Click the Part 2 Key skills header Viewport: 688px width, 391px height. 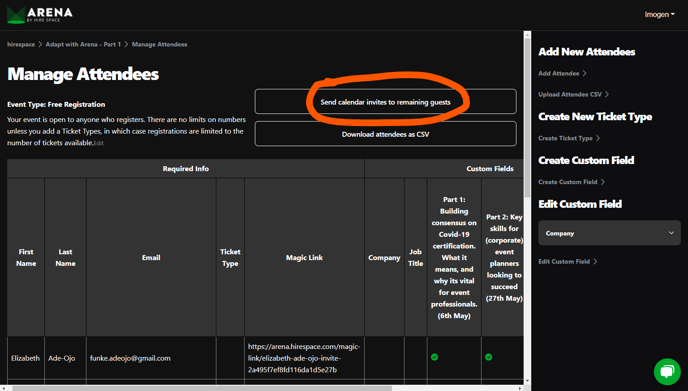coord(503,258)
